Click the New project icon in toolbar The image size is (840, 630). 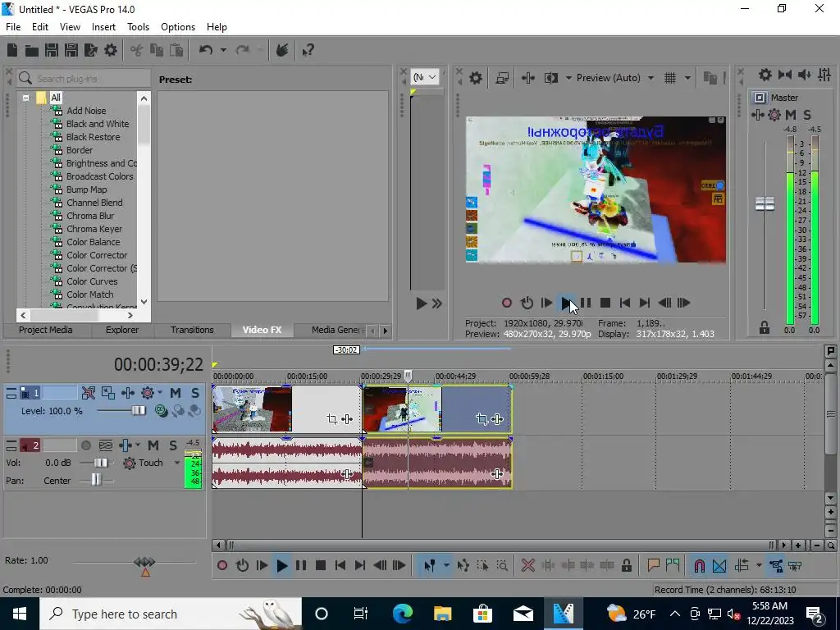(11, 50)
